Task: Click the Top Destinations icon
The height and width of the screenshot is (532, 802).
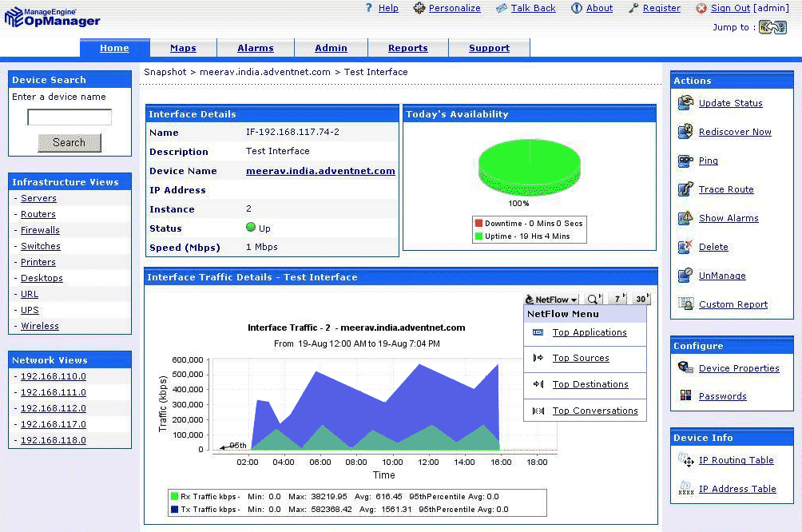Action: point(538,384)
